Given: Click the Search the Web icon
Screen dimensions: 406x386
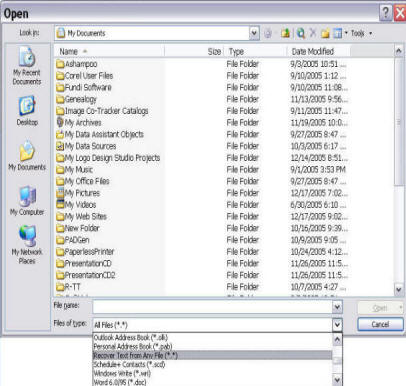Looking at the screenshot, I should click(x=301, y=33).
